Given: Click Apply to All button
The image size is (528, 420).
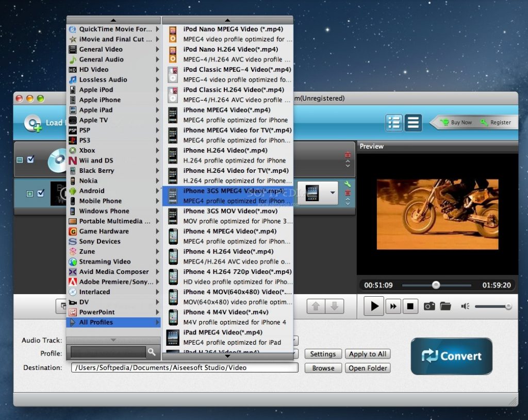Looking at the screenshot, I should (368, 354).
